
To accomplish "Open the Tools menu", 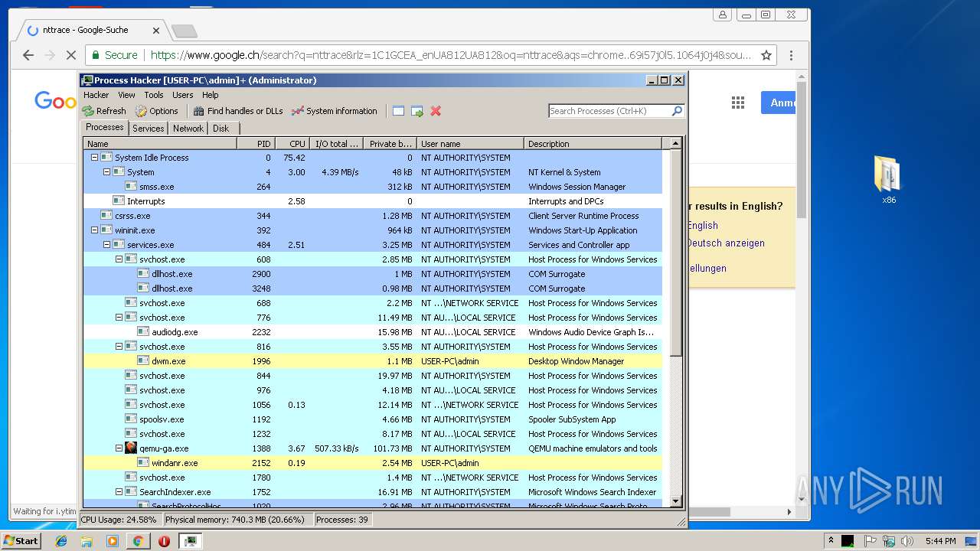I will [154, 95].
